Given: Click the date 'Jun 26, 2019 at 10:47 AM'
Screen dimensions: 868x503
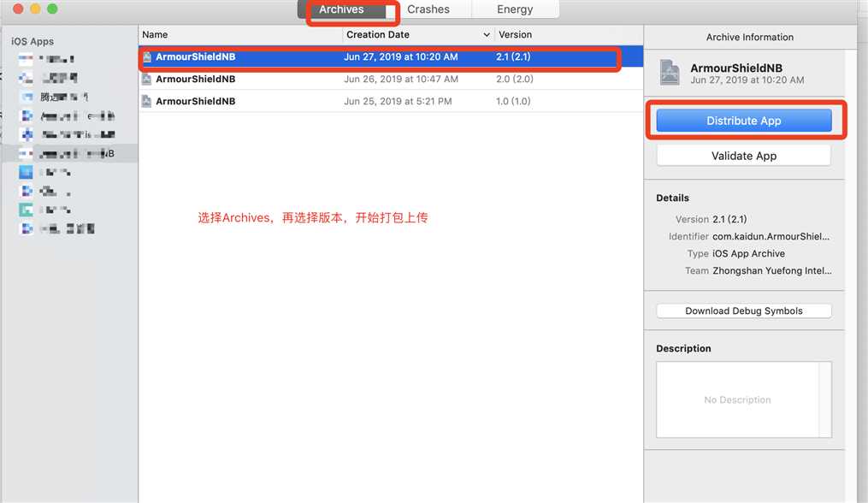Looking at the screenshot, I should (401, 79).
